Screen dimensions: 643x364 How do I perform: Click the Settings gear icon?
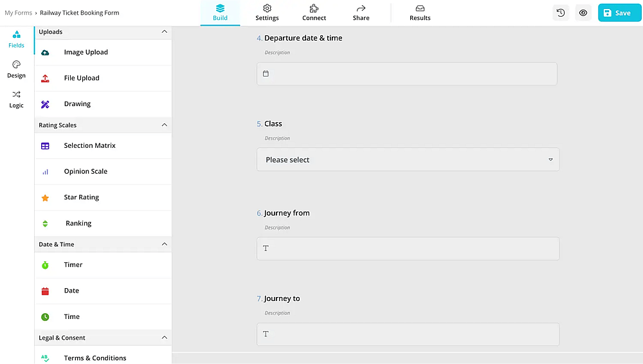coord(267,8)
